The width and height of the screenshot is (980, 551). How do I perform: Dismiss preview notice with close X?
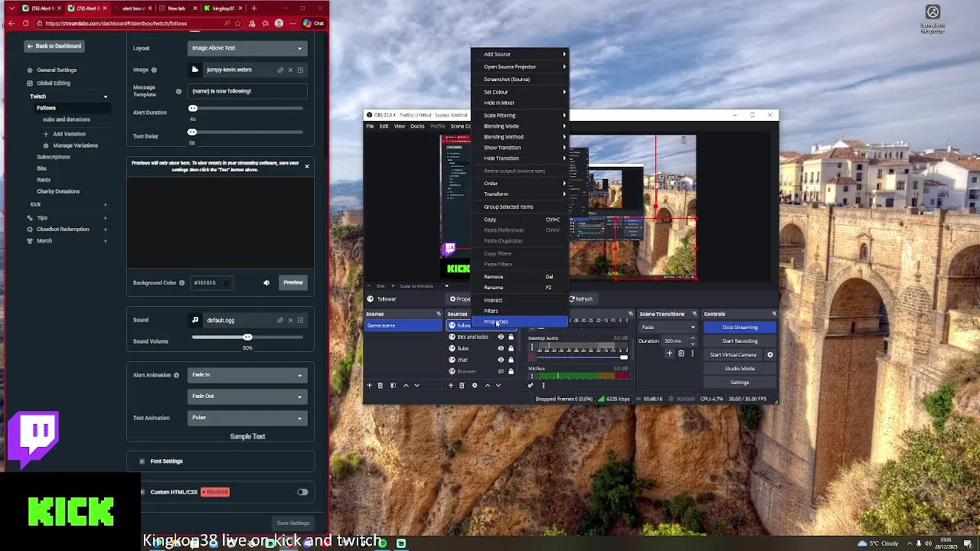[x=307, y=166]
